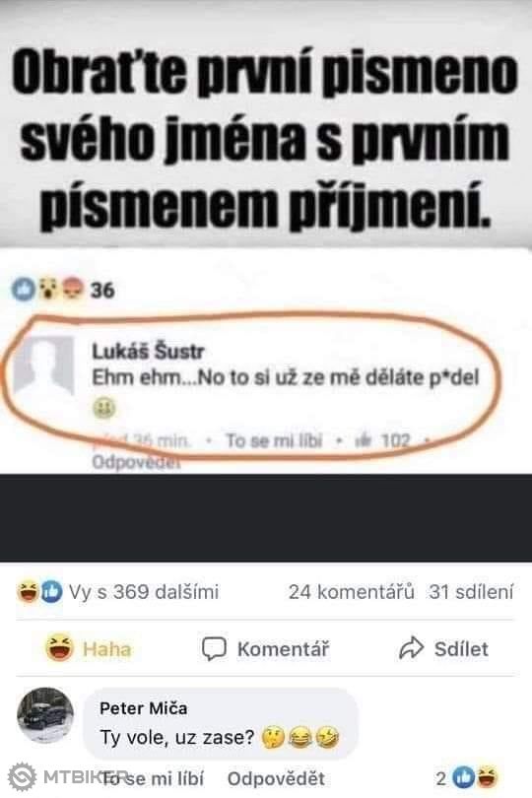Click "To se mi líbí" in the circled comment

(x=274, y=440)
